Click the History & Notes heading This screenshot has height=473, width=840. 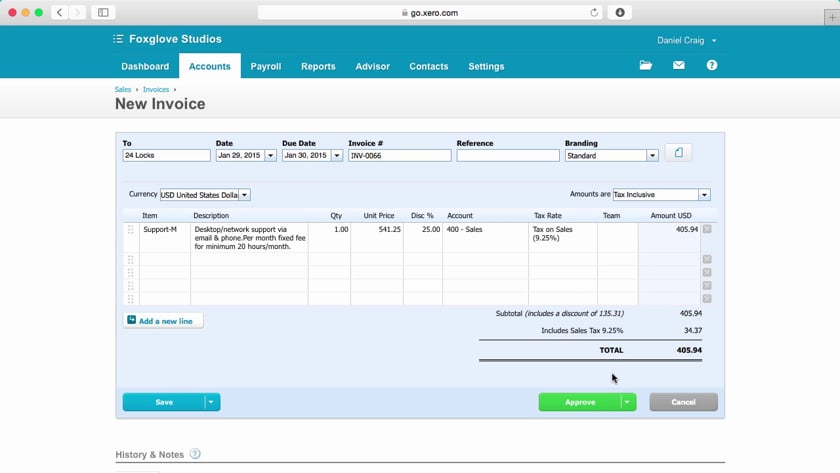coord(149,454)
